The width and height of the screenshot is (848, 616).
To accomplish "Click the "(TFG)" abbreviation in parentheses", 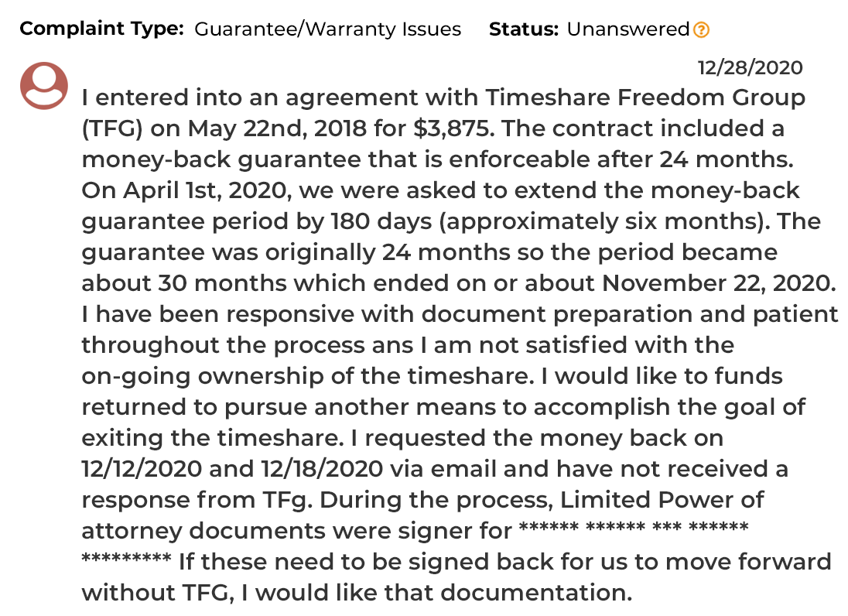I will (112, 128).
